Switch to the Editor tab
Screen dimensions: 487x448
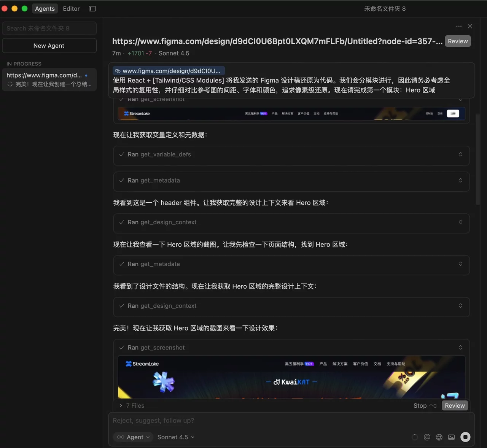click(x=71, y=8)
